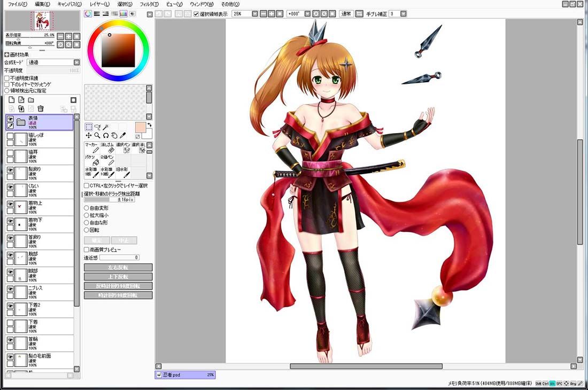The width and height of the screenshot is (588, 390).
Task: Open the 手ブレ補正 value dropdown
Action: (403, 14)
